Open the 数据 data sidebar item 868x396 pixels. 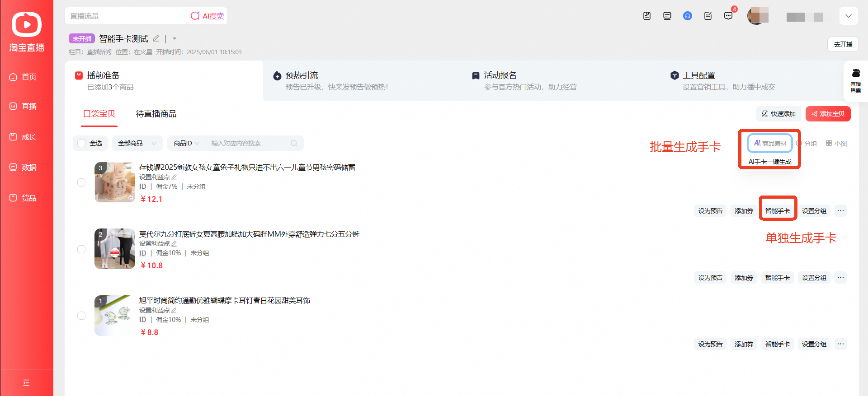pyautogui.click(x=23, y=167)
